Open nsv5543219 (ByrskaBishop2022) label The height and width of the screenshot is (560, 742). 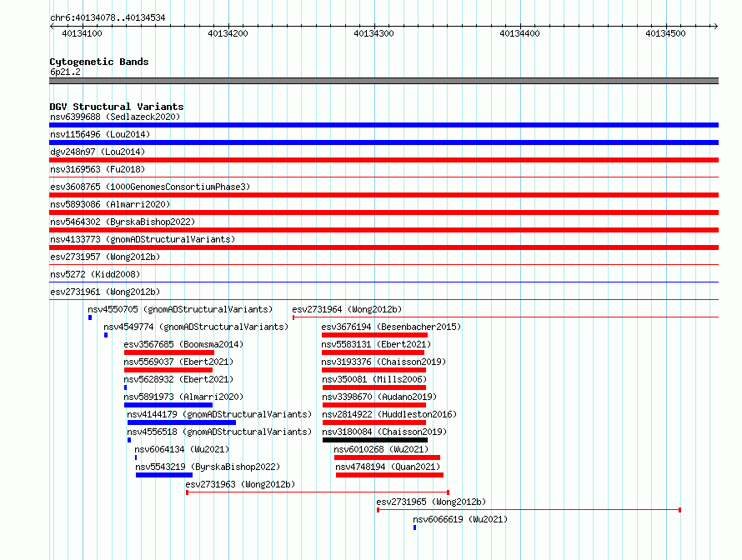coord(208,467)
